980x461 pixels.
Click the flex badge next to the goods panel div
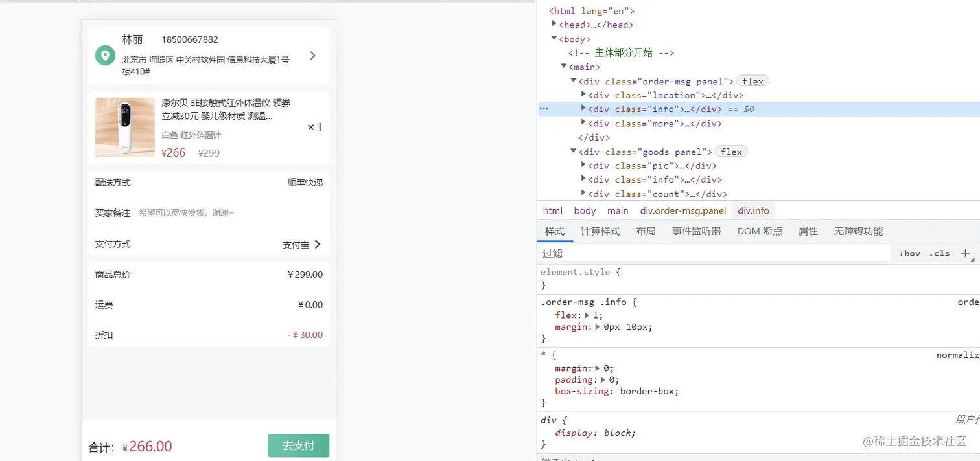[731, 152]
